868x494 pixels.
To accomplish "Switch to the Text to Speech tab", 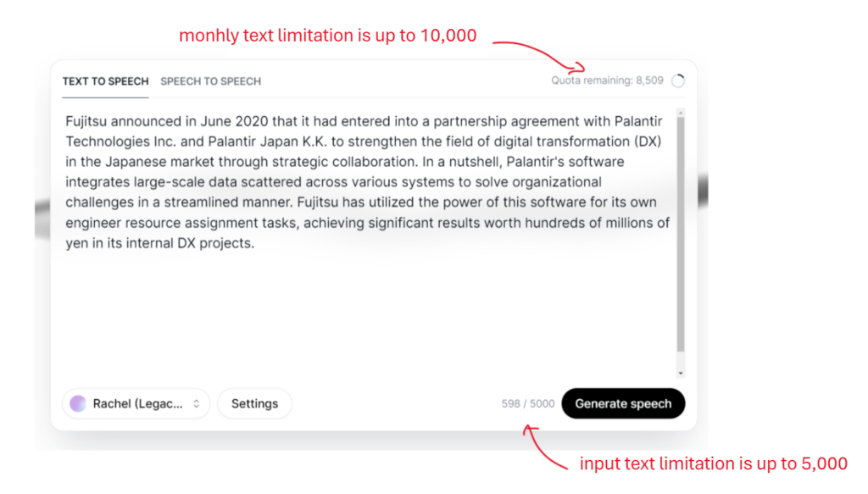I will coord(105,81).
